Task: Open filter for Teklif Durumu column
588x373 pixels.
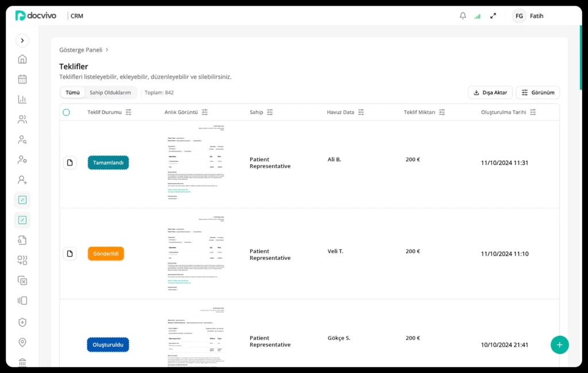Action: [x=129, y=112]
